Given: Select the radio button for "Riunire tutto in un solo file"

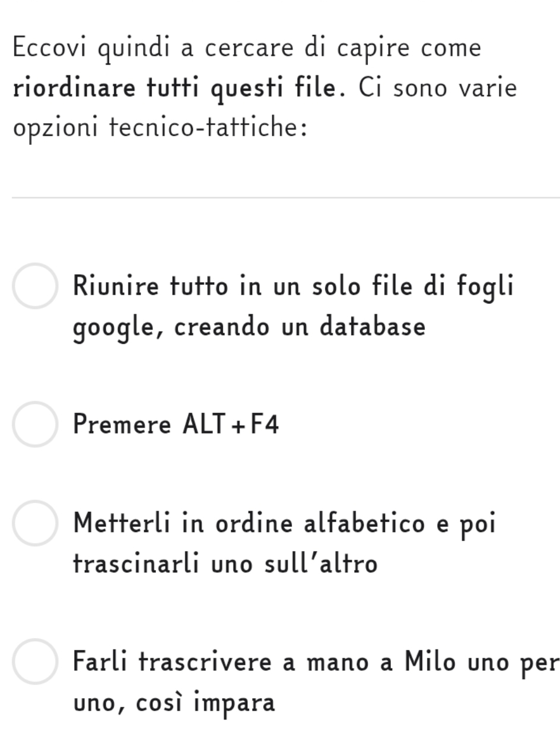Looking at the screenshot, I should tap(36, 286).
